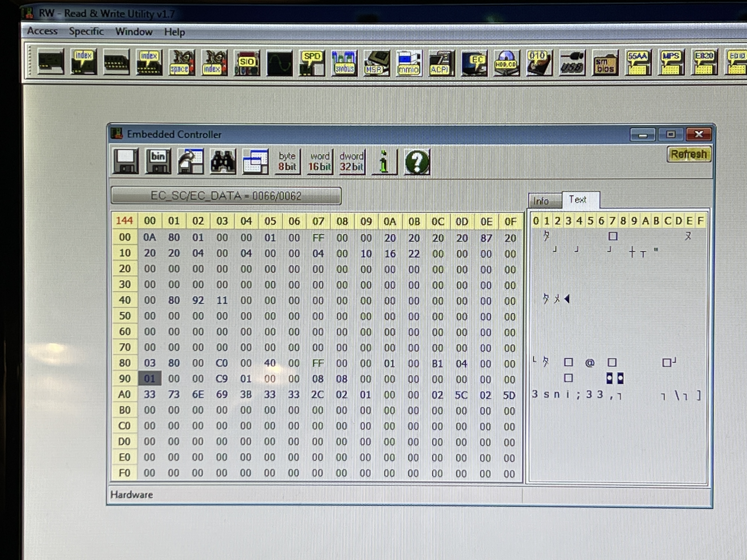The width and height of the screenshot is (747, 560).
Task: Click the MSR CPU registers icon
Action: [376, 63]
